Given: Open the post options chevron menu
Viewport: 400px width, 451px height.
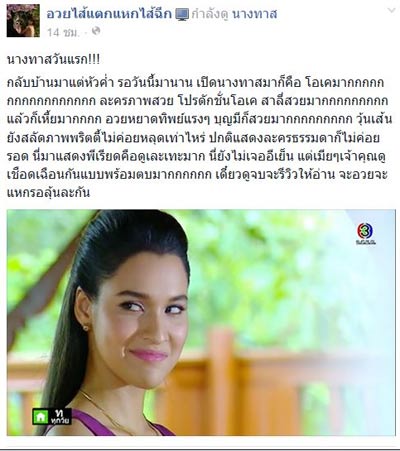Looking at the screenshot, I should coord(392,10).
